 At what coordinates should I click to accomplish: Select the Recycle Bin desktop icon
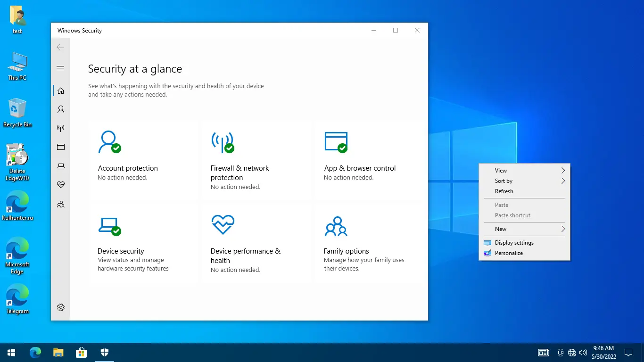pyautogui.click(x=17, y=113)
